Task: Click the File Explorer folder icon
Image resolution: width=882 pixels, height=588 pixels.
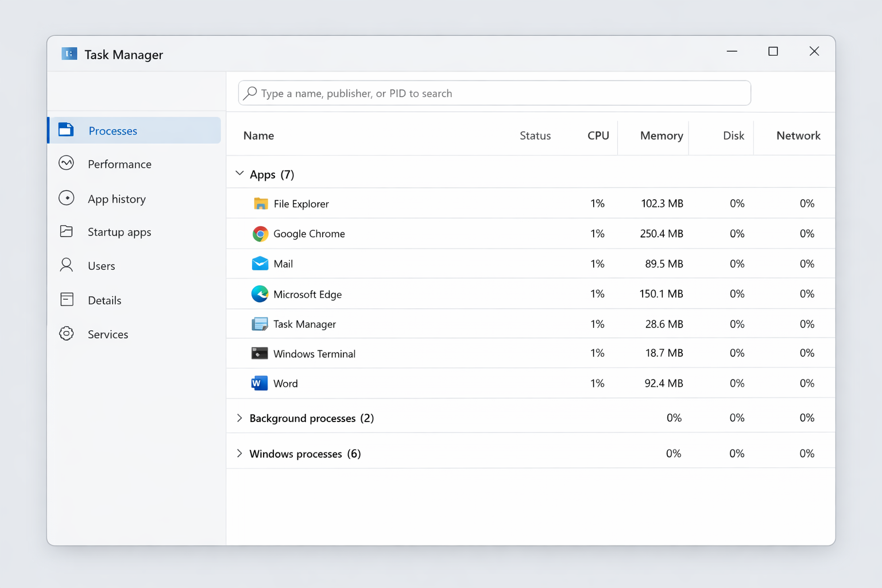Action: click(x=261, y=204)
